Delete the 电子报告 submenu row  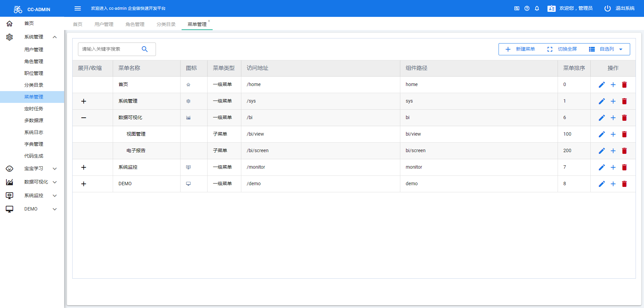[624, 151]
